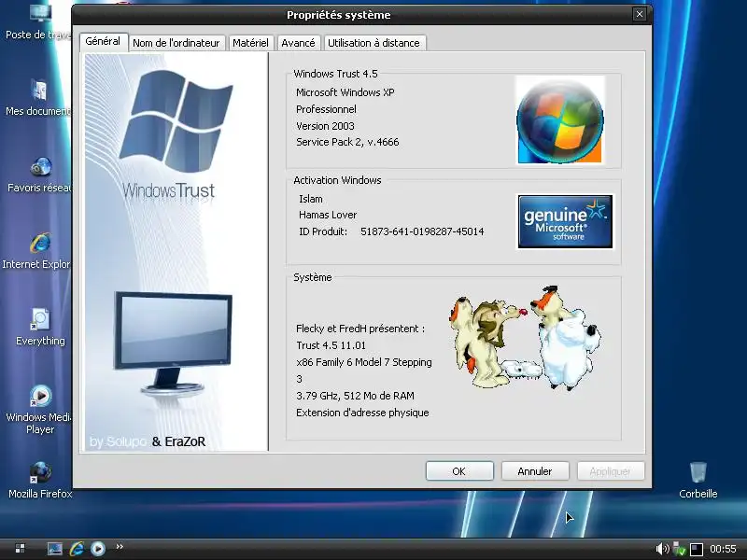
Task: Switch to the Général tab
Action: click(x=104, y=41)
